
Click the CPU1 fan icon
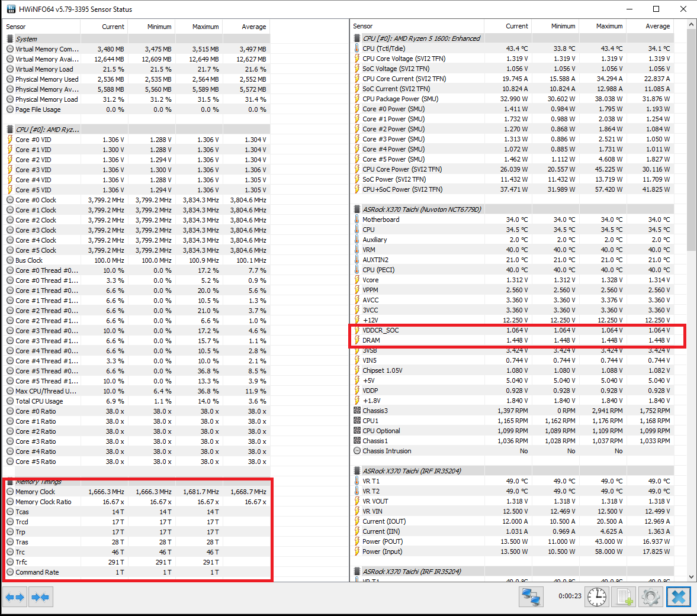[x=356, y=421]
